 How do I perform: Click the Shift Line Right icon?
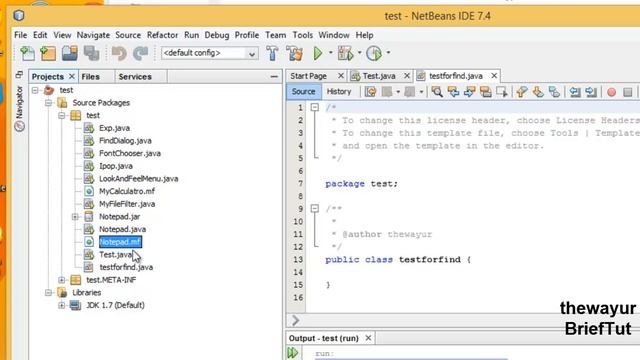591,91
